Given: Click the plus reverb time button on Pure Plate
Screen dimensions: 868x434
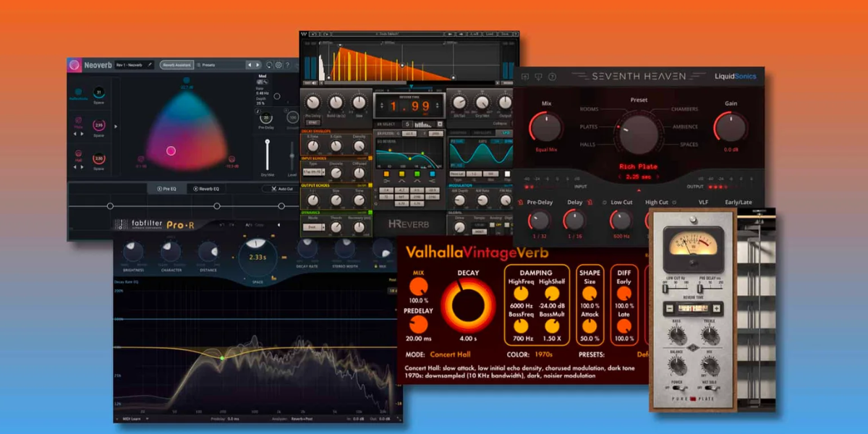Looking at the screenshot, I should tap(717, 309).
